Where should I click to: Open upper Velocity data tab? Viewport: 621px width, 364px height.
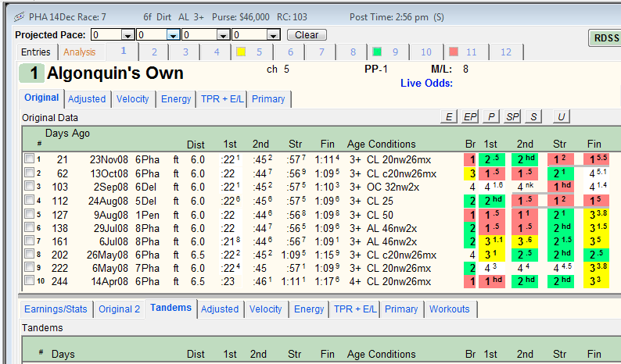pos(133,99)
